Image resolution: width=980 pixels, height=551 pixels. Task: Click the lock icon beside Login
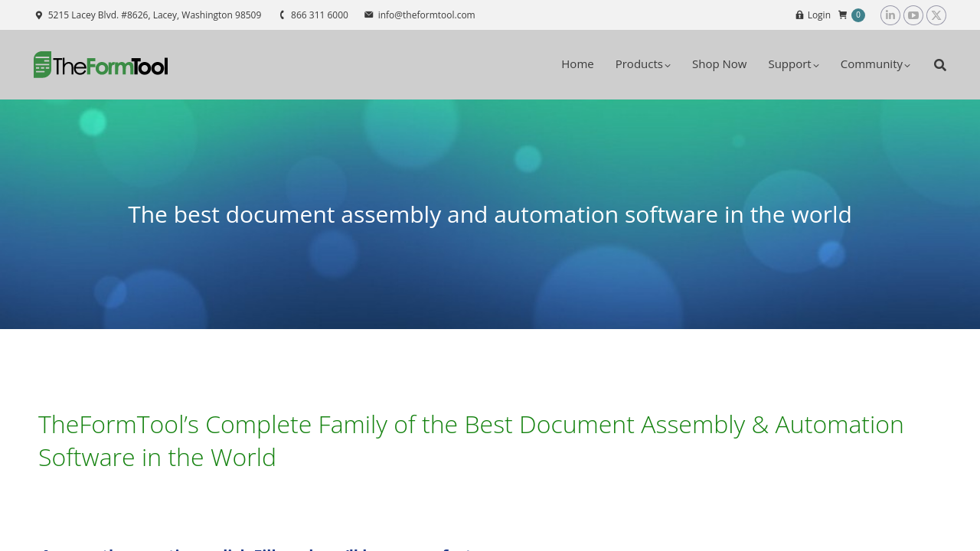pyautogui.click(x=799, y=15)
